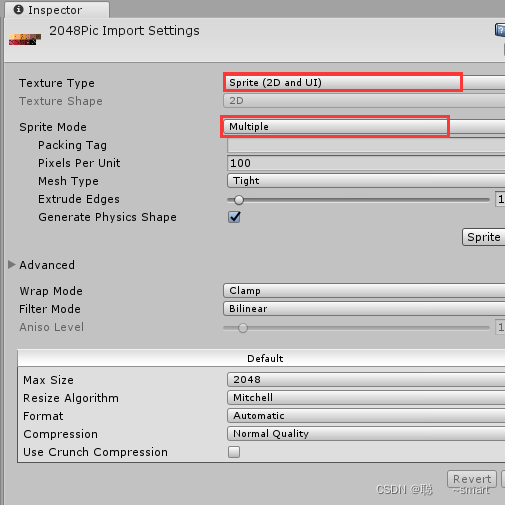505x505 pixels.
Task: Open the Texture Type dropdown
Action: (364, 82)
